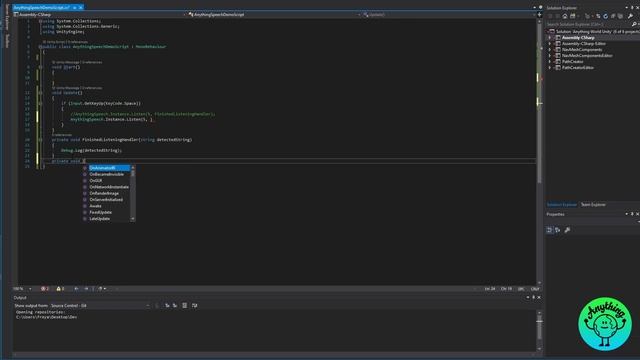The height and width of the screenshot is (360, 640).
Task: Click the pin icon on the open file tab
Action: [75, 7]
